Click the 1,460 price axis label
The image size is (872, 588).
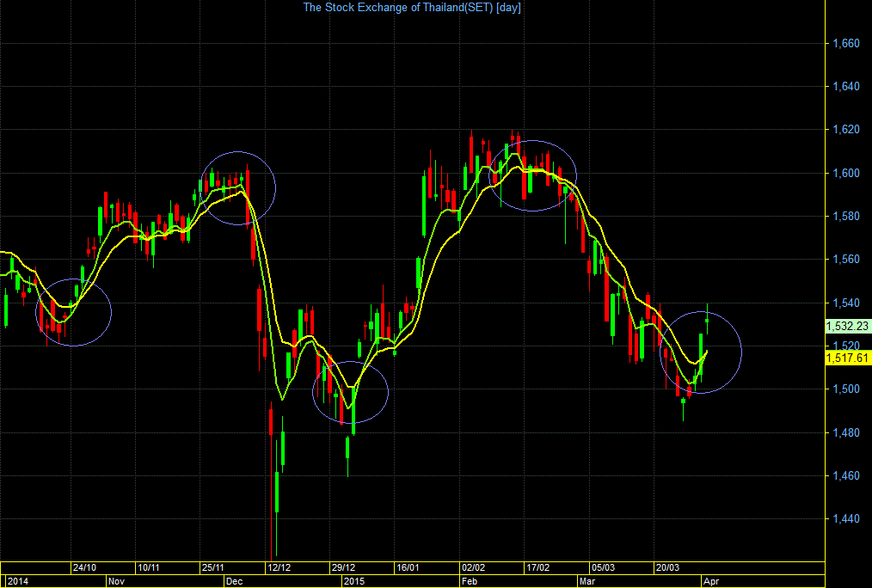click(x=846, y=475)
